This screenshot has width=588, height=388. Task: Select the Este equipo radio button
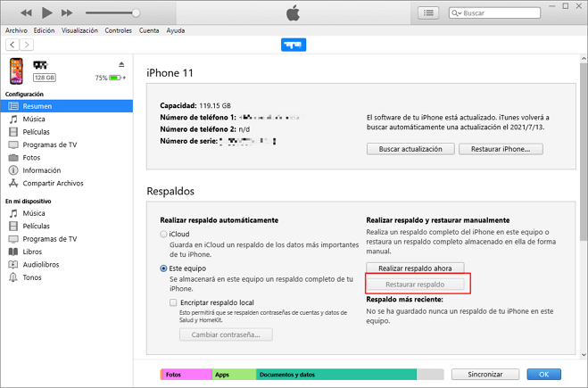(163, 268)
